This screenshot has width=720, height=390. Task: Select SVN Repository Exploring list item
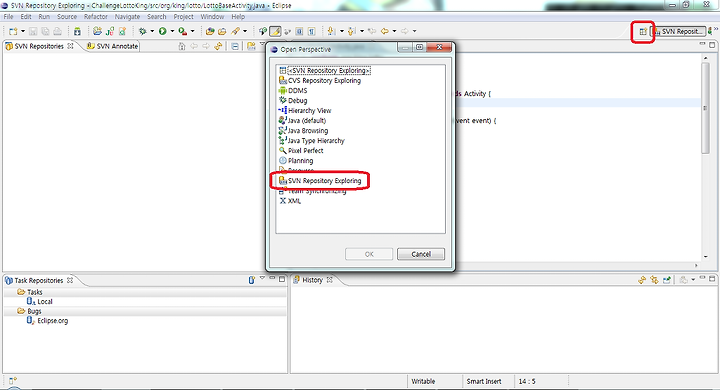pyautogui.click(x=320, y=181)
